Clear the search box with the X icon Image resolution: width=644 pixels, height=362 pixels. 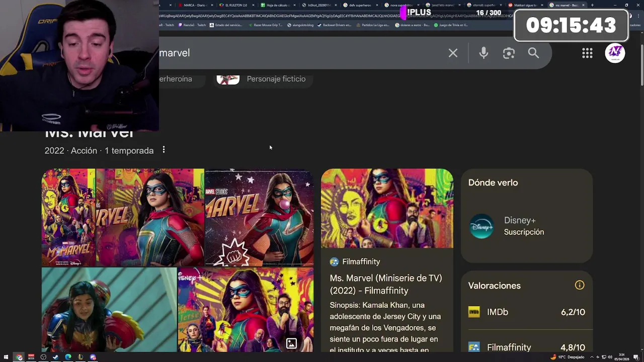coord(453,53)
